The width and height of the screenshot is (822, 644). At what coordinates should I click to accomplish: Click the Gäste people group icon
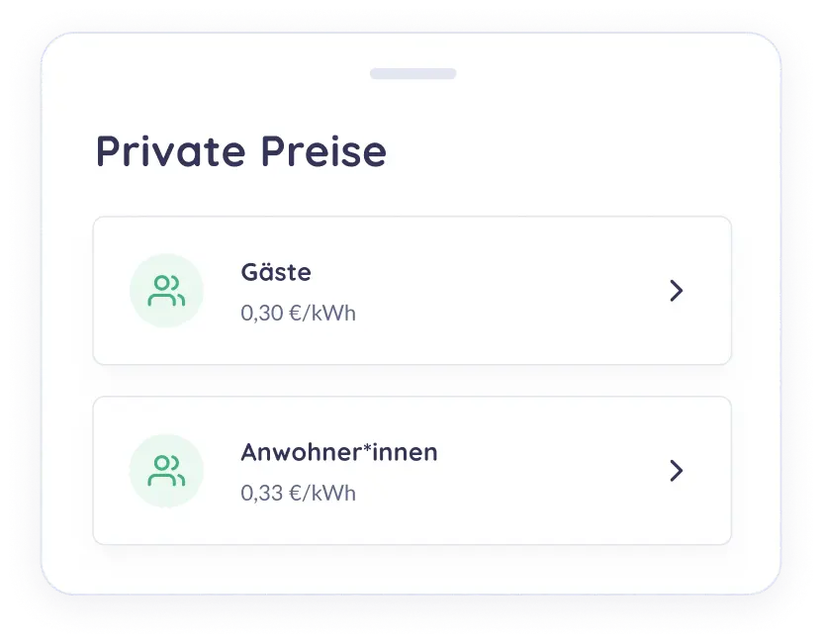166,291
